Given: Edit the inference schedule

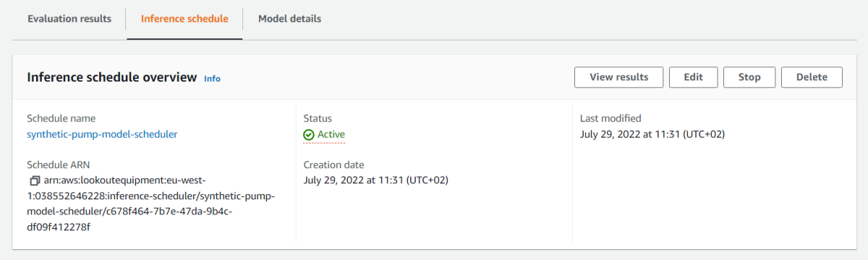Looking at the screenshot, I should (694, 77).
